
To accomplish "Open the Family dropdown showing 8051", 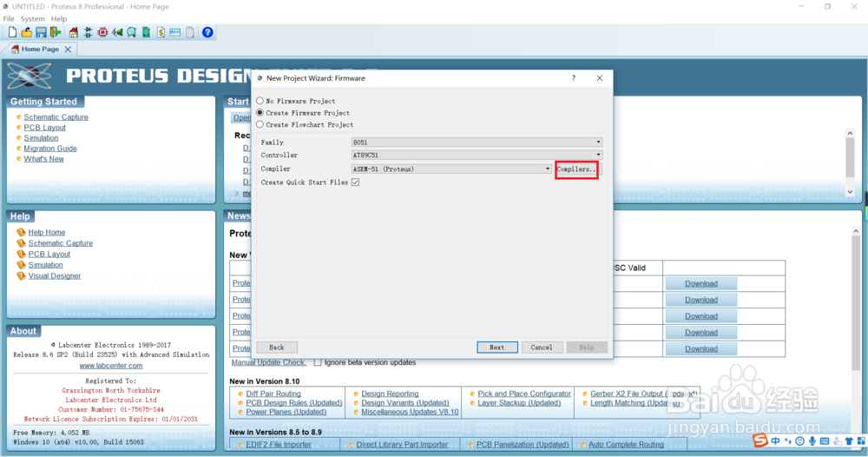I will [x=477, y=142].
